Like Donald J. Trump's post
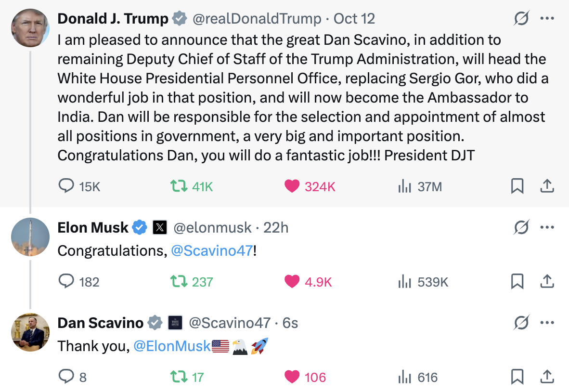Image resolution: width=569 pixels, height=392 pixels. 292,186
